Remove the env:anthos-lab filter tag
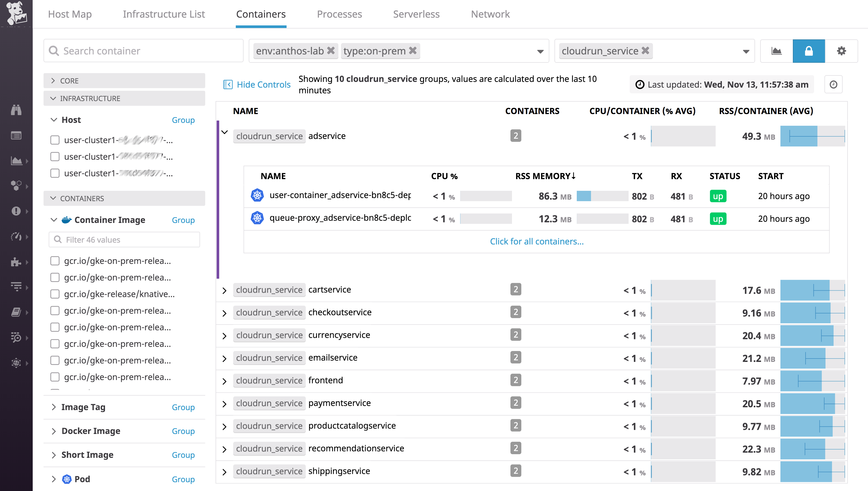Viewport: 868px width, 491px height. (x=331, y=51)
